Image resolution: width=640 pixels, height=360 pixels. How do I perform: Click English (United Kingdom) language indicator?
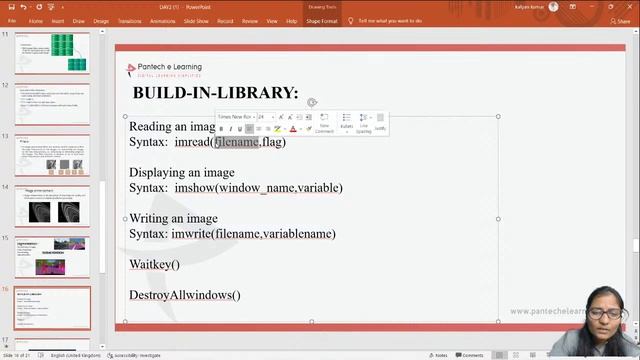pyautogui.click(x=76, y=356)
